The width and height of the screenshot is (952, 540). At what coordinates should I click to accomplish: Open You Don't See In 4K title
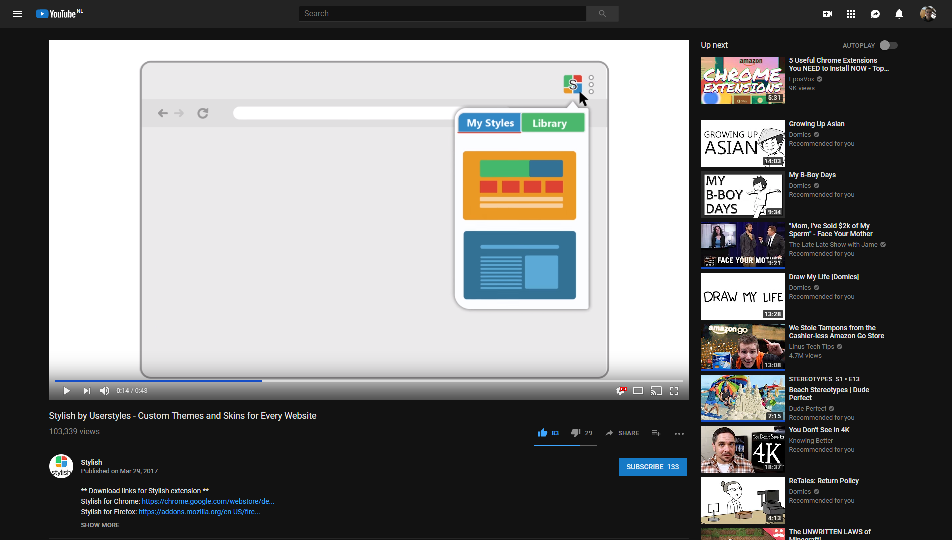(818, 429)
